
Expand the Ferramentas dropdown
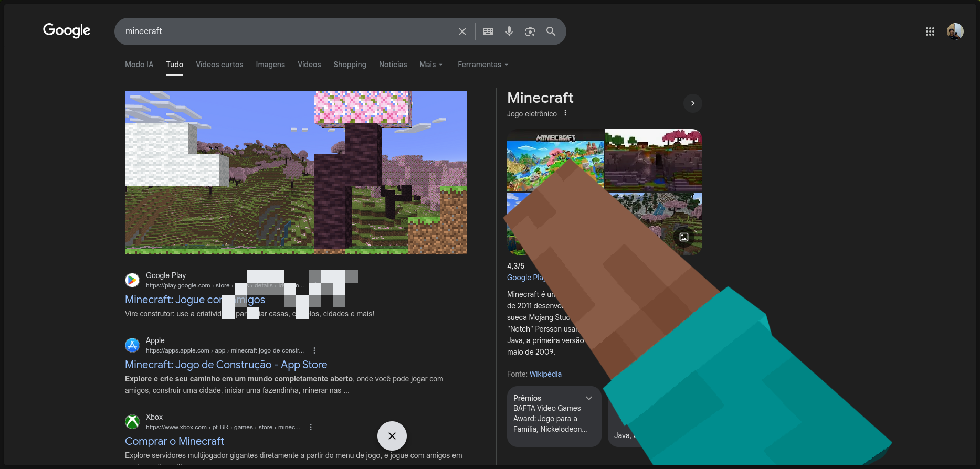[483, 65]
